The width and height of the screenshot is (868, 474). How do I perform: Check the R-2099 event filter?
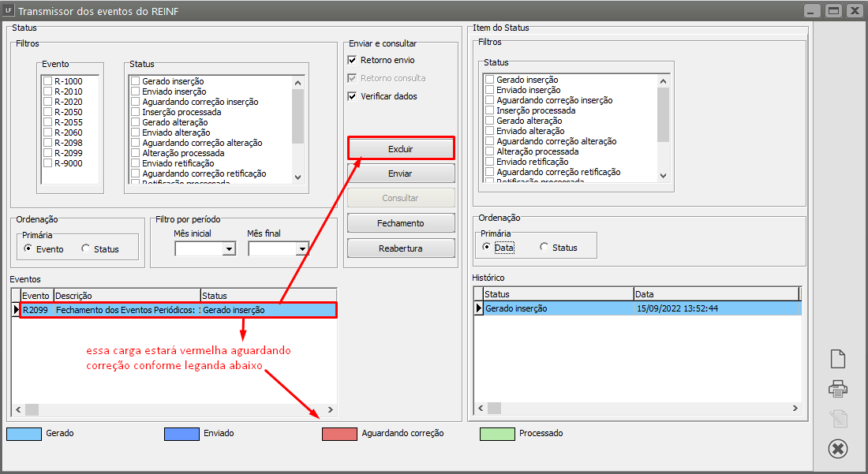(x=48, y=153)
